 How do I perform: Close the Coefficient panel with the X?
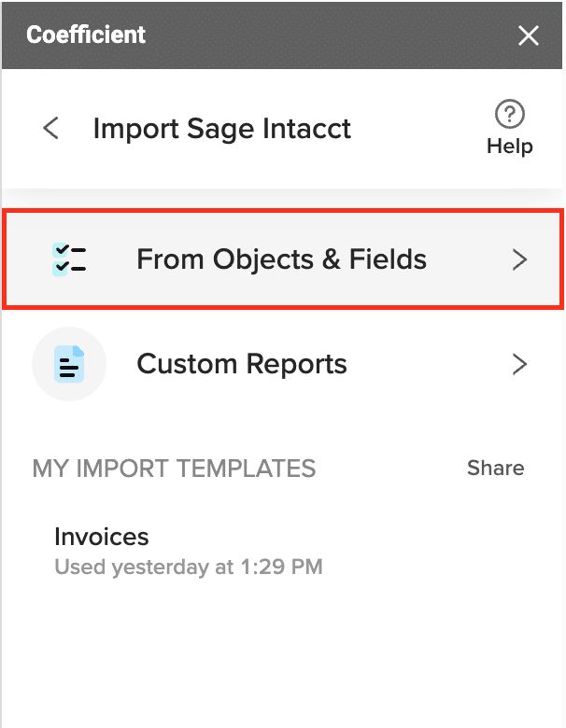tap(529, 35)
